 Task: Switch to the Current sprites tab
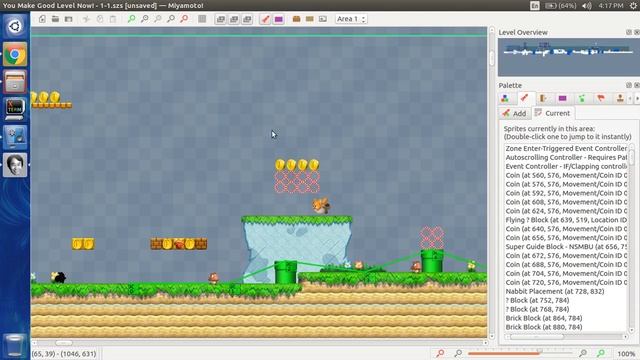(553, 113)
